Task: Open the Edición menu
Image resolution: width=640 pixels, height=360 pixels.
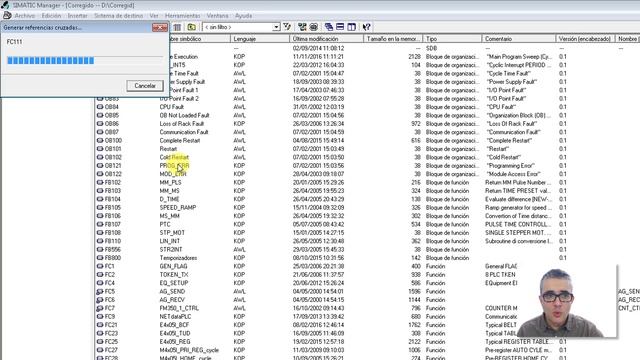Action: click(x=51, y=16)
